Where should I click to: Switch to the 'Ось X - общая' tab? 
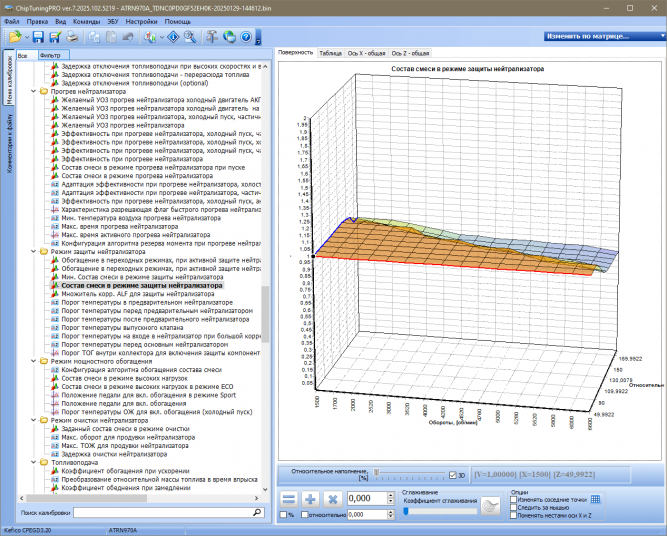(x=366, y=53)
